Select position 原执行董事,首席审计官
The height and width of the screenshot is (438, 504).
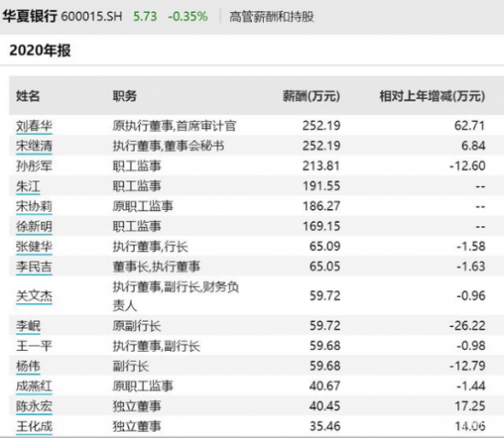(x=174, y=126)
